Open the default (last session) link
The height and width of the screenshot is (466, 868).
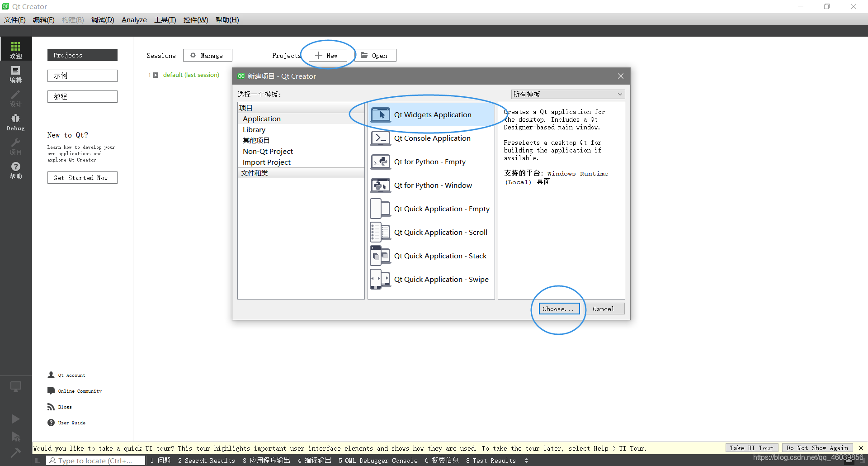[191, 75]
